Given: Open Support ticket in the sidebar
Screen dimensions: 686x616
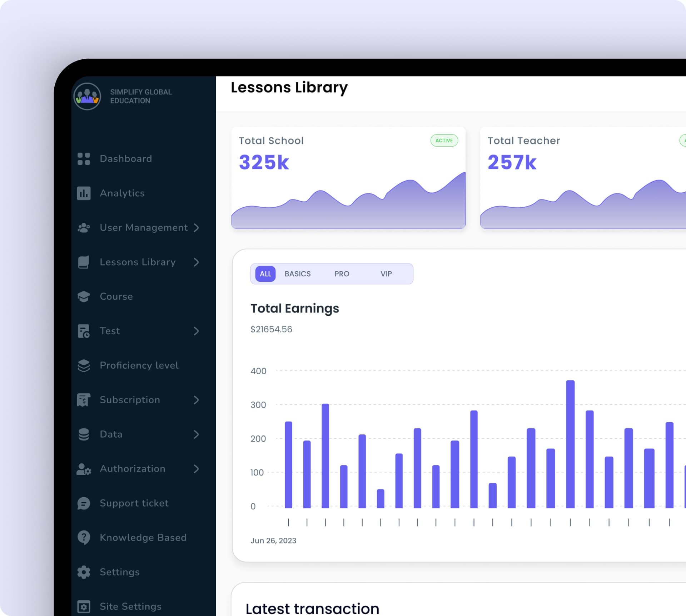Looking at the screenshot, I should click(134, 503).
